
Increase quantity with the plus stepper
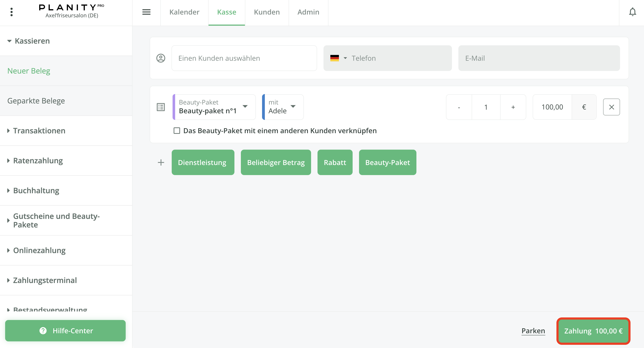513,107
